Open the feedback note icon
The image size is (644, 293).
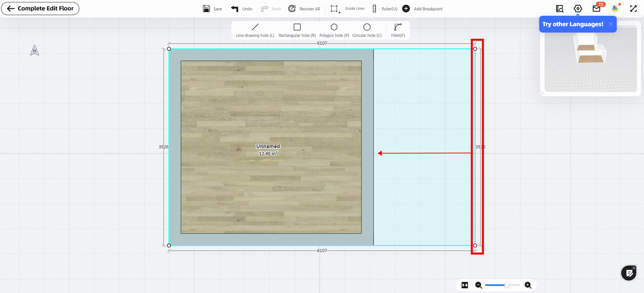(629, 273)
